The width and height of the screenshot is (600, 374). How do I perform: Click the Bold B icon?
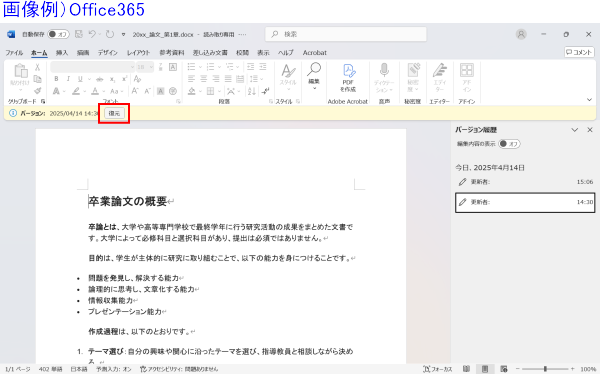(x=56, y=79)
